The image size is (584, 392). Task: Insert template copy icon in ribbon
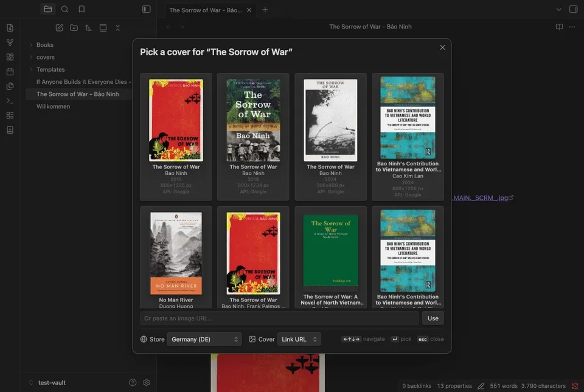(10, 86)
